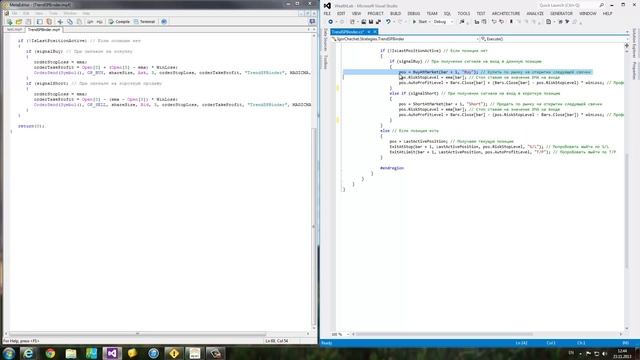Click the Save icon in Visual Studio toolbar
The height and width of the screenshot is (360, 640).
(x=371, y=22)
